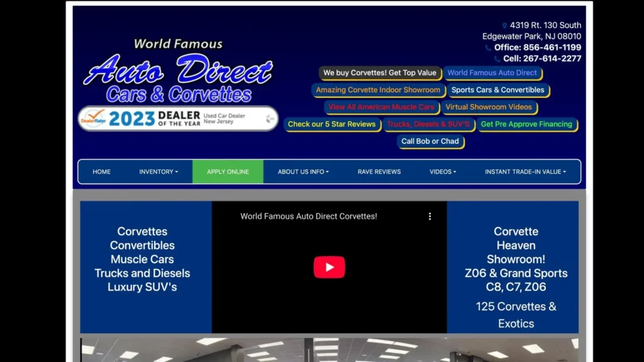Open Sports Cars & Convertibles
The height and width of the screenshot is (362, 644).
[x=498, y=90]
